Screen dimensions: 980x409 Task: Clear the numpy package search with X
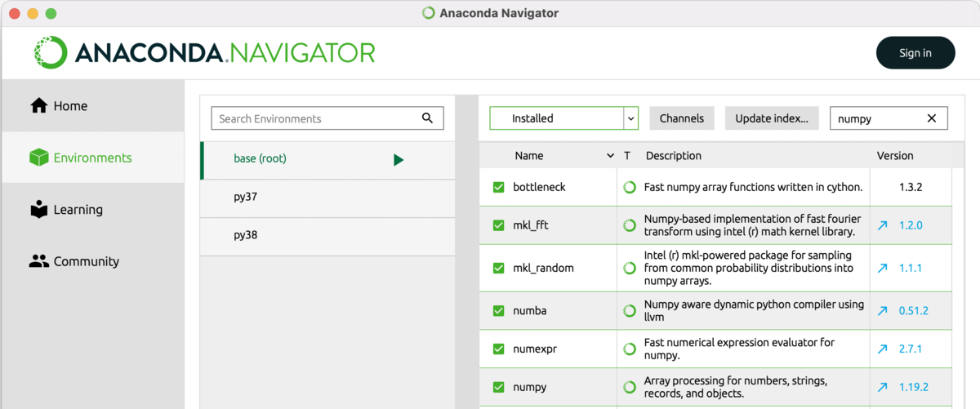coord(932,118)
